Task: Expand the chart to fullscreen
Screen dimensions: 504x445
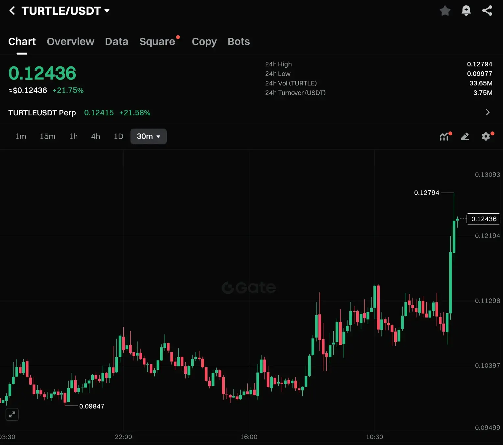Action: pos(12,414)
